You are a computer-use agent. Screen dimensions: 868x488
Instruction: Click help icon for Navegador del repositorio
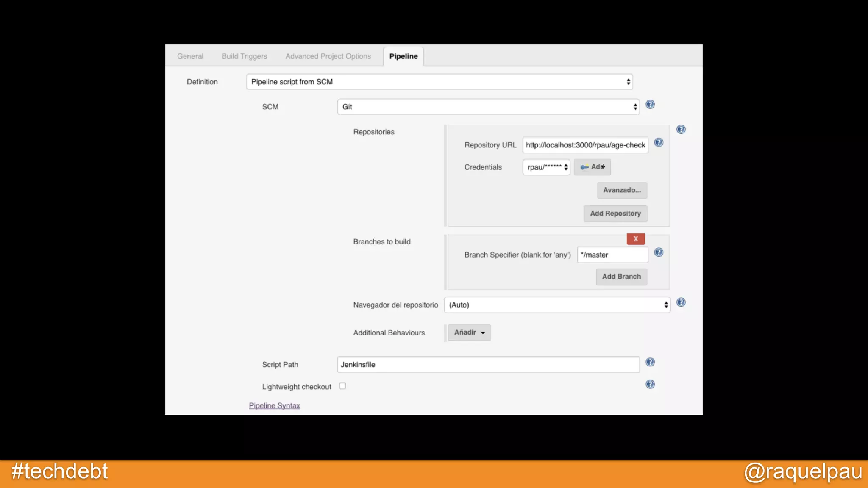(x=681, y=302)
